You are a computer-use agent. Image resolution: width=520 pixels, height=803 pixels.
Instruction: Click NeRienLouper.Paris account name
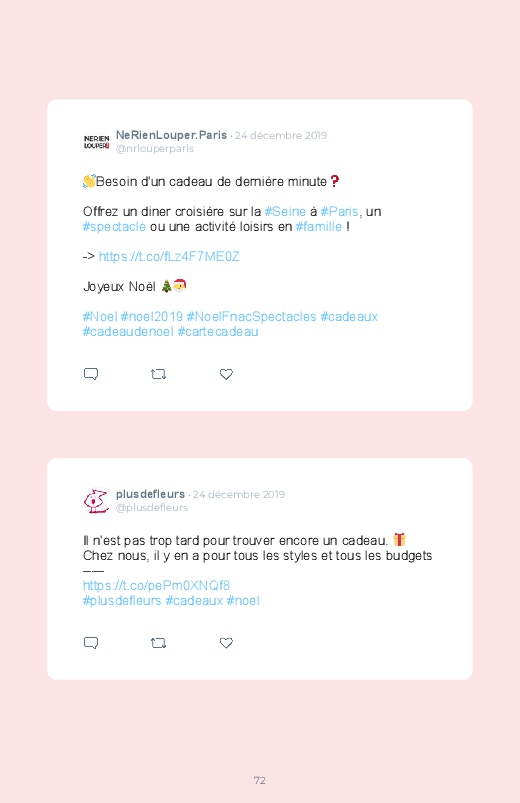tap(171, 135)
